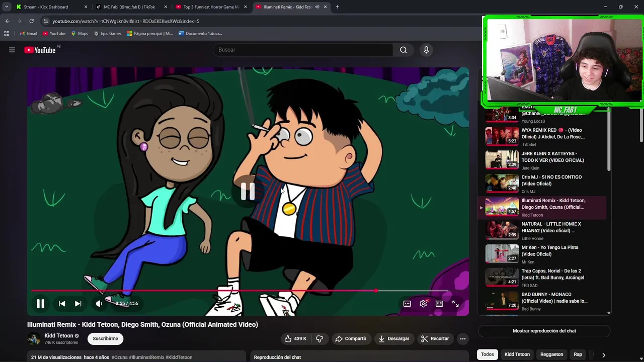Pause the video with the player pause button
Viewport: 644px width, 362px height.
pos(40,304)
